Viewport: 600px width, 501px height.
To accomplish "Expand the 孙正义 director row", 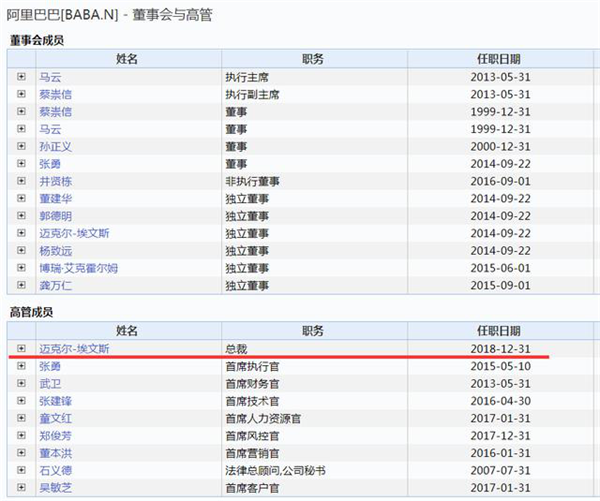I will (x=21, y=146).
